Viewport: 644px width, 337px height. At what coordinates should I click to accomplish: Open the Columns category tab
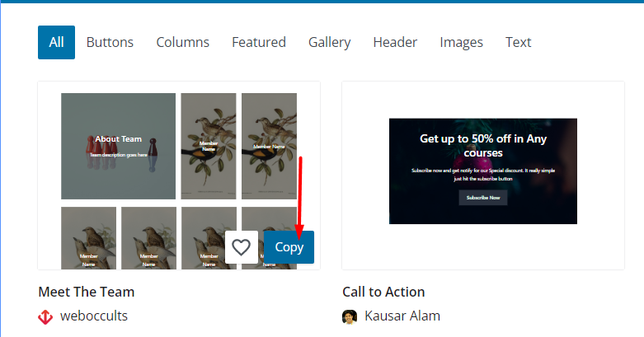point(183,42)
